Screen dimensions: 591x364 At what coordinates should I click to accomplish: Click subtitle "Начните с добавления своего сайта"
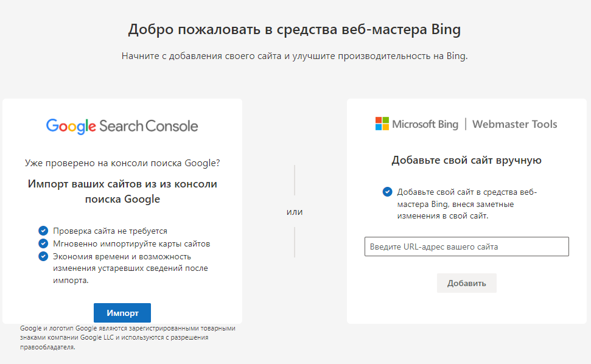tap(295, 56)
